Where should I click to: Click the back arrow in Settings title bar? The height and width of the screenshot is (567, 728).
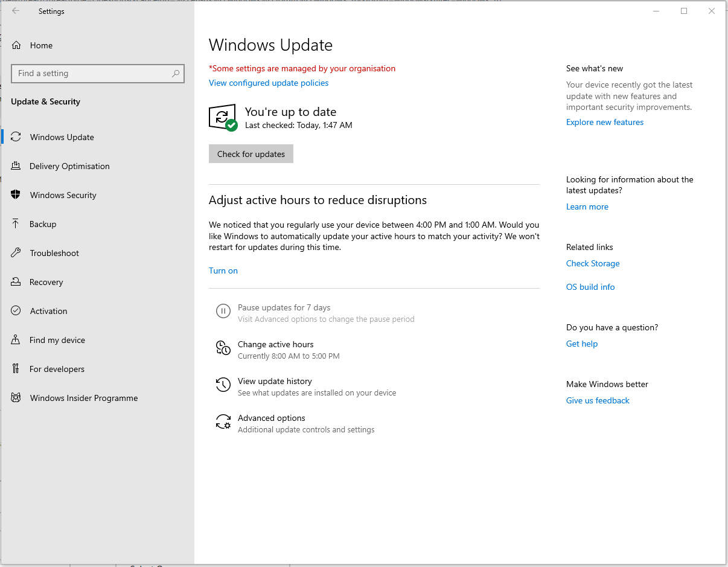16,11
